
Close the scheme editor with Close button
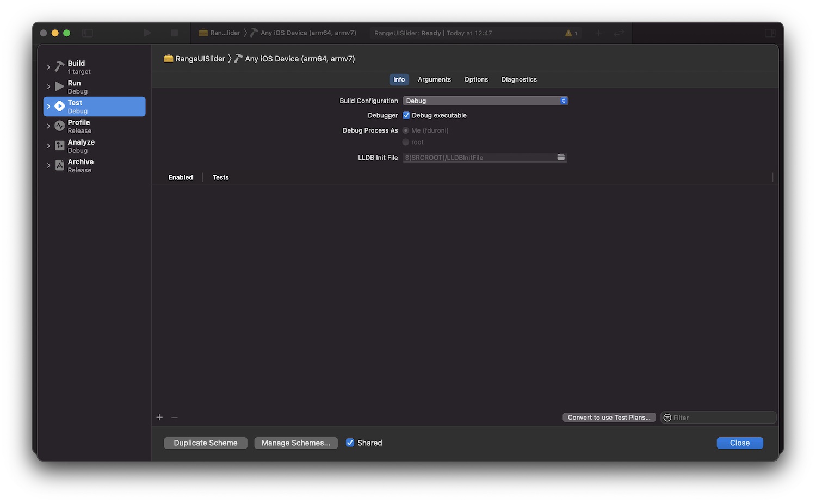(740, 443)
